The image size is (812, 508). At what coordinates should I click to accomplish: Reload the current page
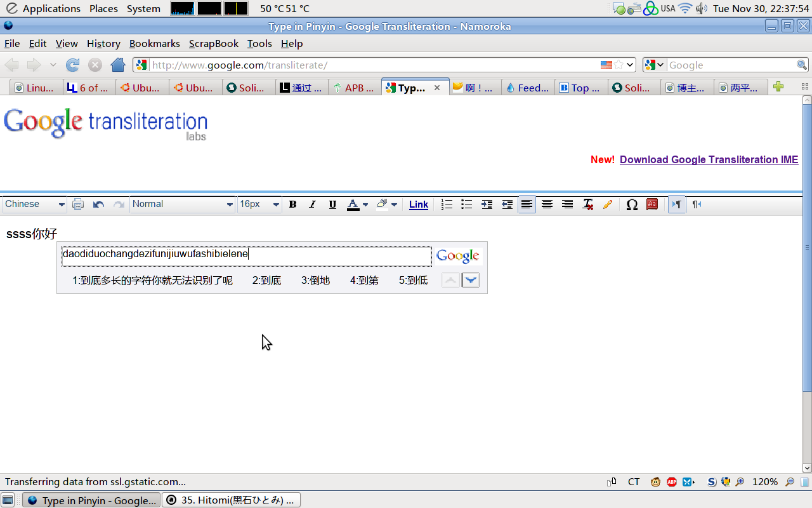pos(73,65)
